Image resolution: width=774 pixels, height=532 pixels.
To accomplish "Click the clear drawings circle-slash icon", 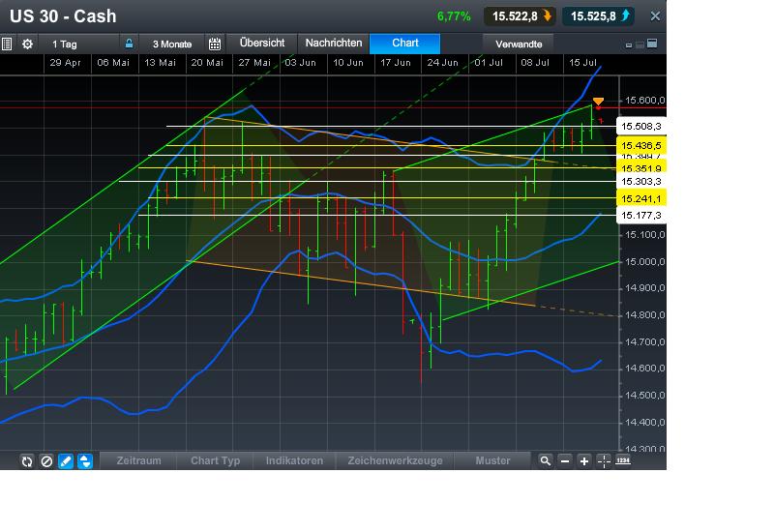I will pos(46,461).
